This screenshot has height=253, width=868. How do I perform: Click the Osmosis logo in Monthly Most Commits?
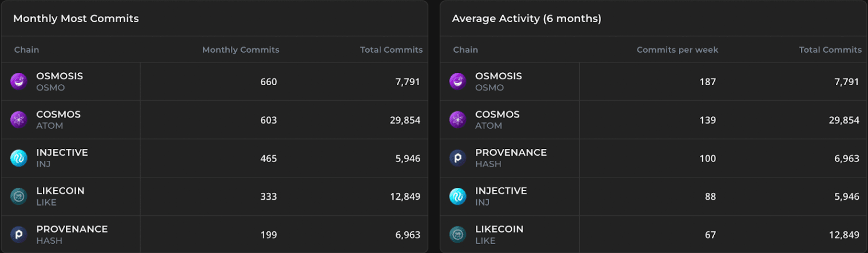19,81
